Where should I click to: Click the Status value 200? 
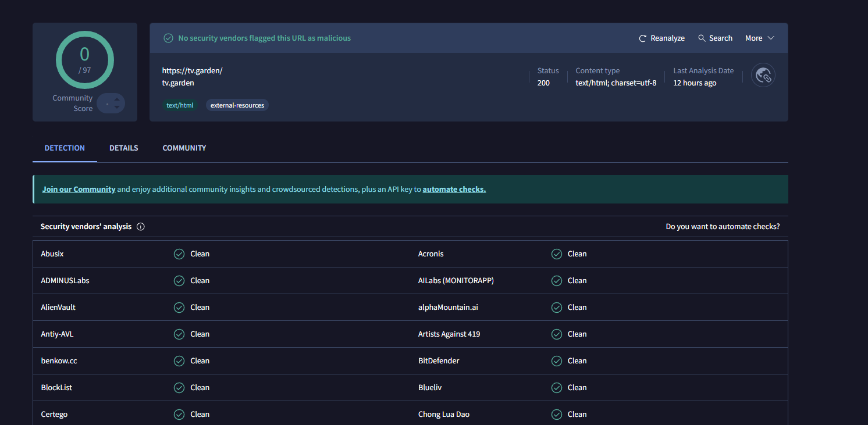[543, 83]
